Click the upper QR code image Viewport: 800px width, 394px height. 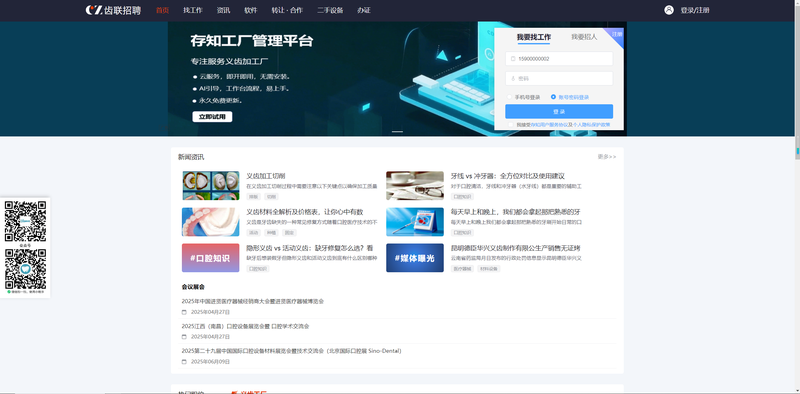[25, 221]
